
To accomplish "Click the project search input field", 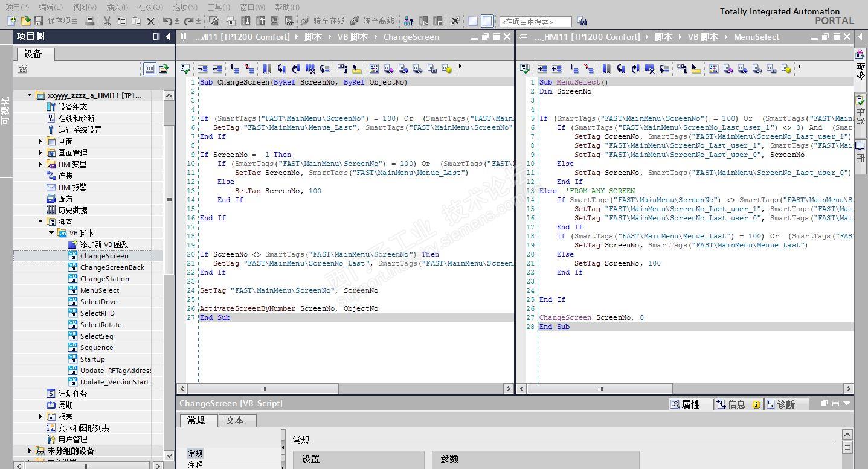I will pos(535,22).
